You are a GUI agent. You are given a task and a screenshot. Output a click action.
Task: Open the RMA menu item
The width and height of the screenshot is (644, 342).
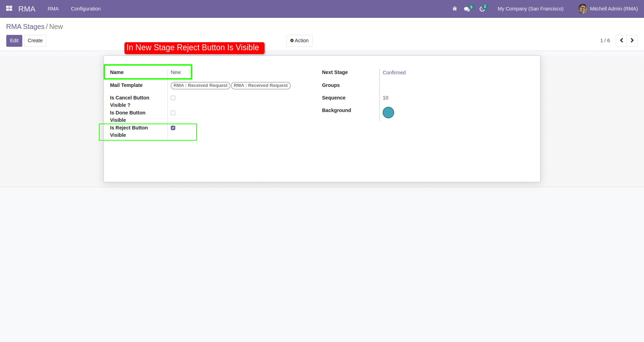coord(53,9)
